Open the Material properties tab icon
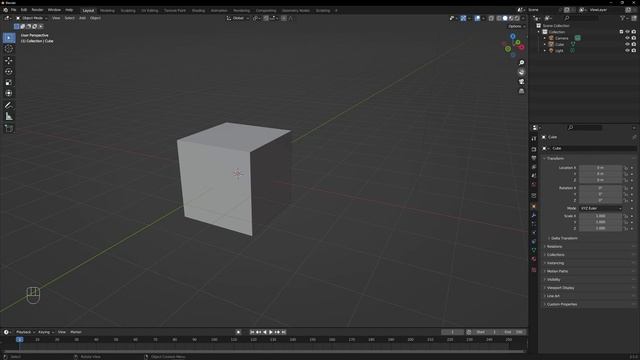 tap(534, 259)
